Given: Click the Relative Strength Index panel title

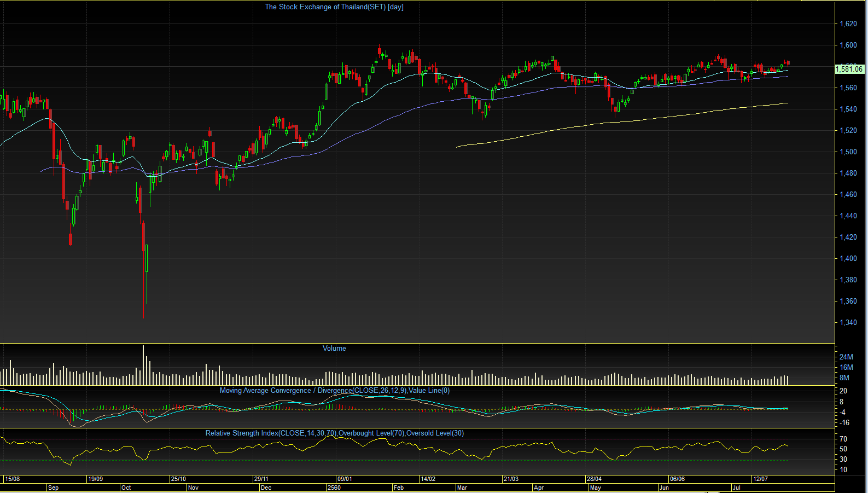Looking at the screenshot, I should 335,433.
